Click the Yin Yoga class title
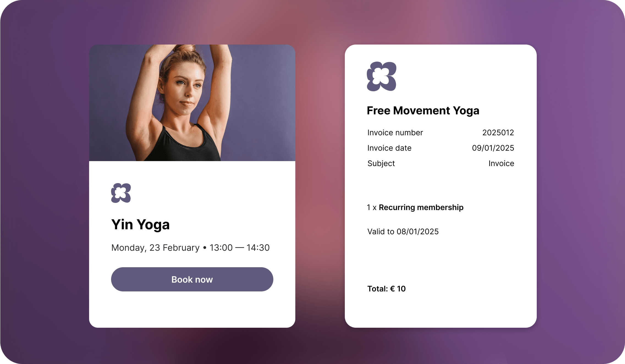Screen dimensions: 625x364 point(141,225)
